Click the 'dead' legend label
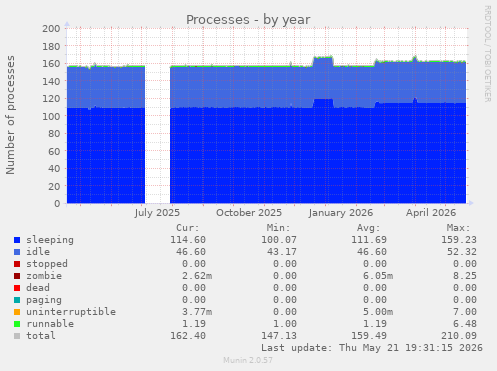This screenshot has width=497, height=371. pyautogui.click(x=38, y=288)
